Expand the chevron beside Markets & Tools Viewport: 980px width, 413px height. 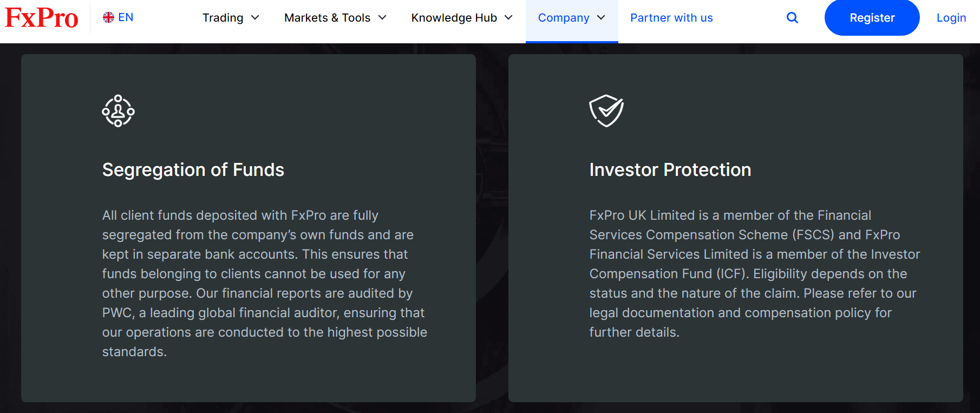[x=382, y=18]
